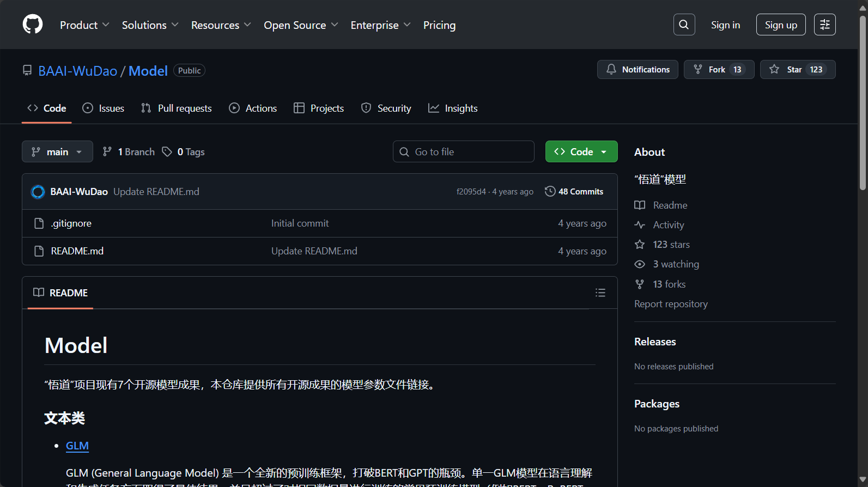Viewport: 868px width, 487px height.
Task: Click commit hash f2095d4
Action: (x=471, y=192)
